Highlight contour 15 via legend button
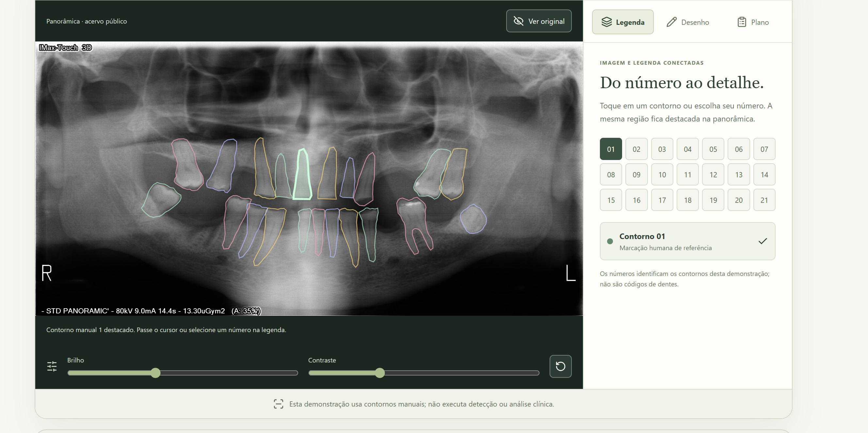The width and height of the screenshot is (868, 433). pos(611,200)
